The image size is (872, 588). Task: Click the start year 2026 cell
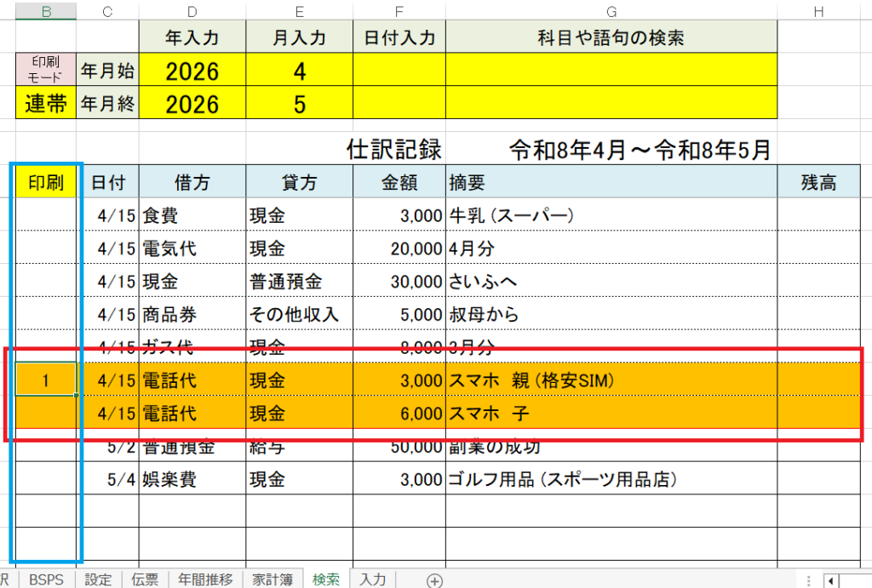pyautogui.click(x=192, y=71)
